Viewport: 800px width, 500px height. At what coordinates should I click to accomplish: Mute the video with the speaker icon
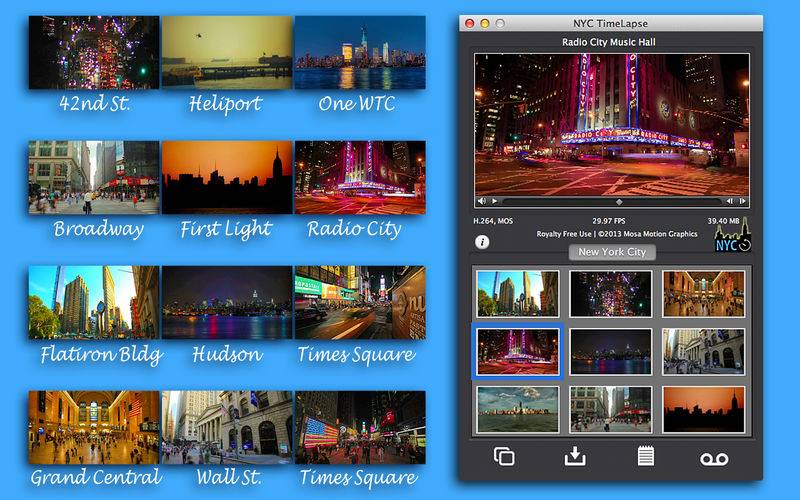[x=482, y=202]
